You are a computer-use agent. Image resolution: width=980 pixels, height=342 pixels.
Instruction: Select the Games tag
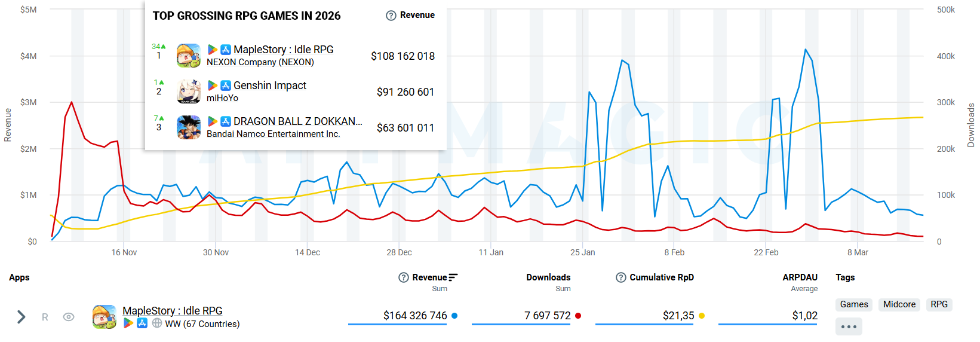pyautogui.click(x=854, y=304)
